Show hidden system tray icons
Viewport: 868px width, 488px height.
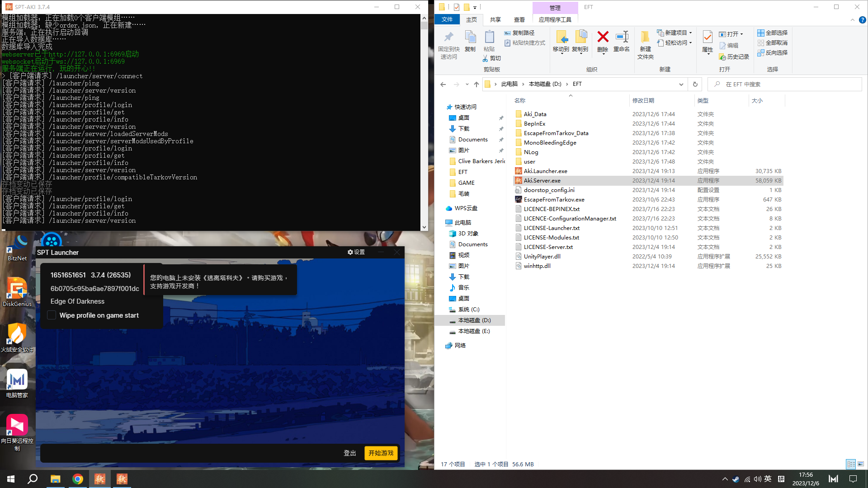tap(725, 479)
